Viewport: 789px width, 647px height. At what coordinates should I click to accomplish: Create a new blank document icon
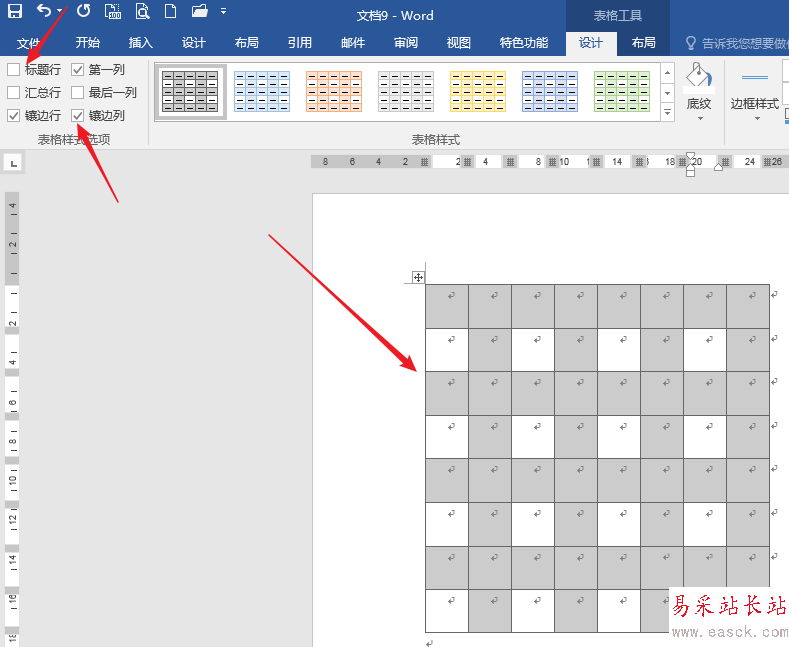pyautogui.click(x=171, y=11)
